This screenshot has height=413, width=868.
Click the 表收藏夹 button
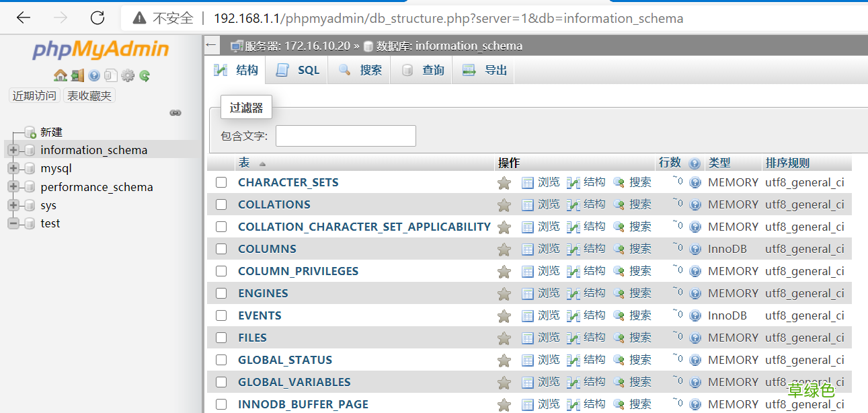[x=89, y=95]
